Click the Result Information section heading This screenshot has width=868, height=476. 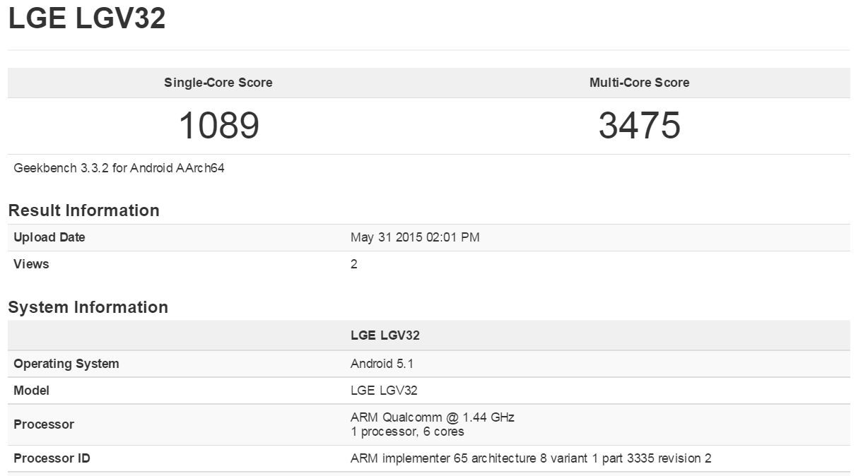coord(83,210)
